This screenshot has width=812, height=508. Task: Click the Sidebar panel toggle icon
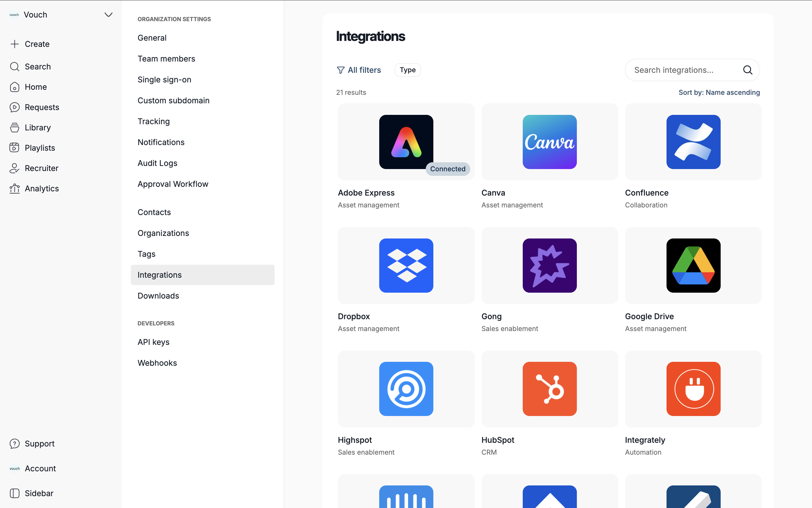point(14,493)
